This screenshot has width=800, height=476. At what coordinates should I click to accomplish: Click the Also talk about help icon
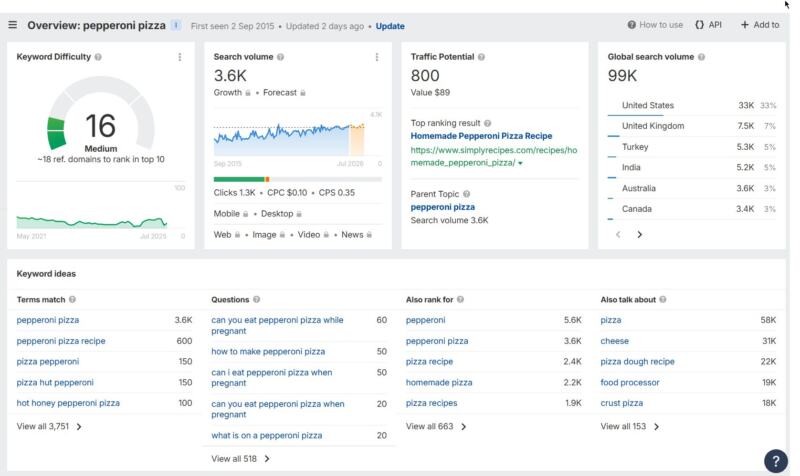(x=663, y=299)
